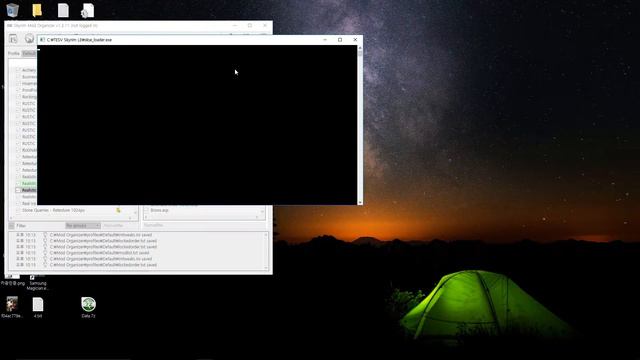Open the Samsung Magician shortcut

coord(37,283)
